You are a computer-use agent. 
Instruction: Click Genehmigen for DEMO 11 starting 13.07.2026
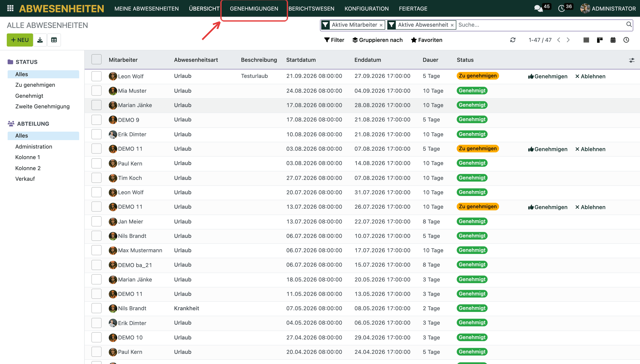point(548,207)
